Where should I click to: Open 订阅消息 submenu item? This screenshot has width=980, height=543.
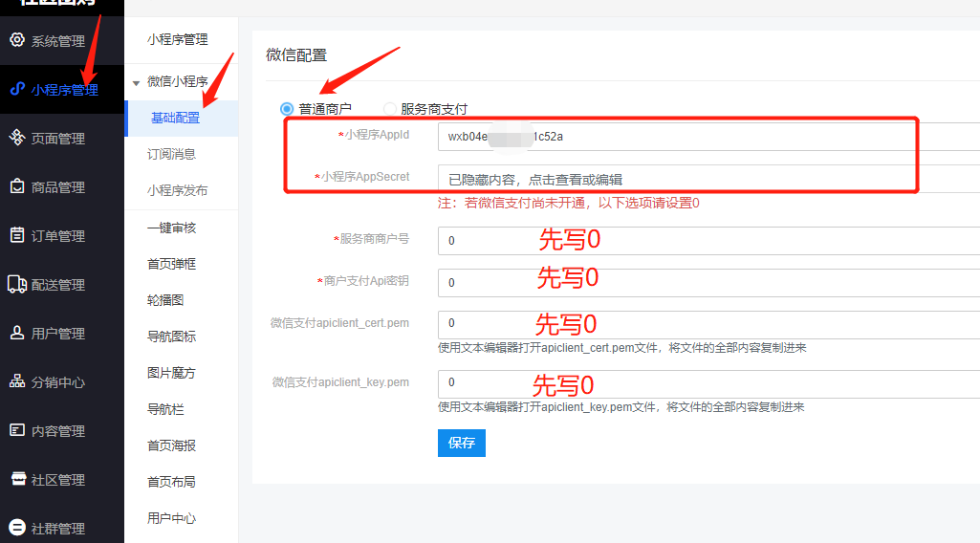pyautogui.click(x=171, y=154)
